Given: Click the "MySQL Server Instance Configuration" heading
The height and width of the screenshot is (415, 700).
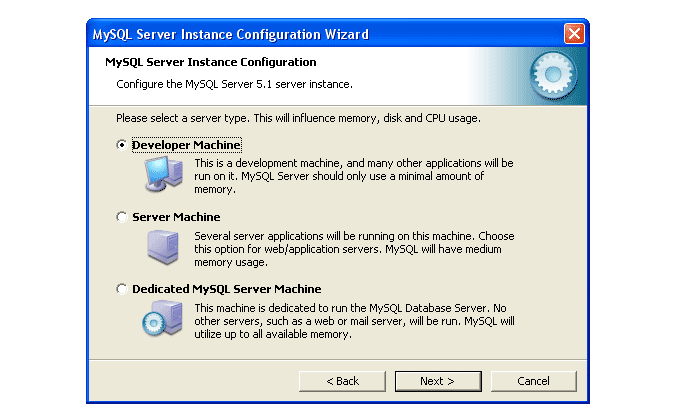Looking at the screenshot, I should pyautogui.click(x=225, y=62).
